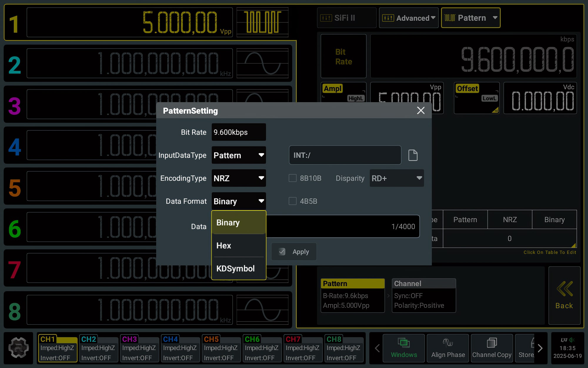Click the Data input field showing 1/4000
Image resolution: width=588 pixels, height=368 pixels.
tap(343, 226)
